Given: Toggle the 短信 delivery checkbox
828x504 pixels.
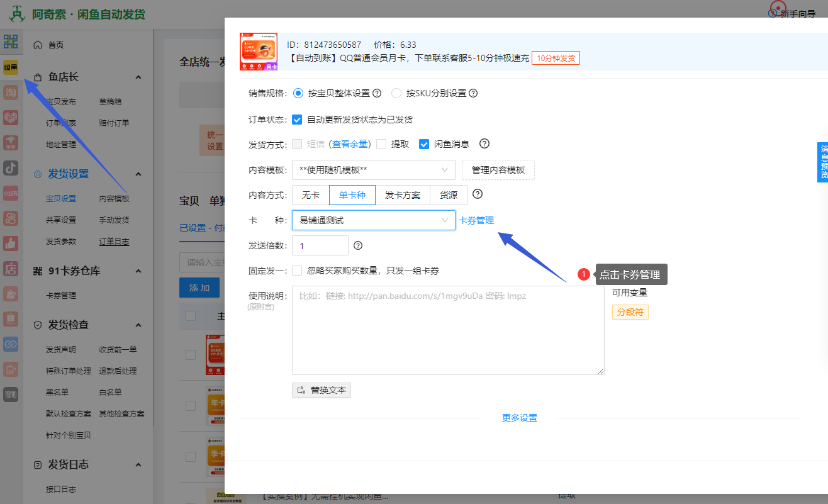Looking at the screenshot, I should click(x=297, y=144).
